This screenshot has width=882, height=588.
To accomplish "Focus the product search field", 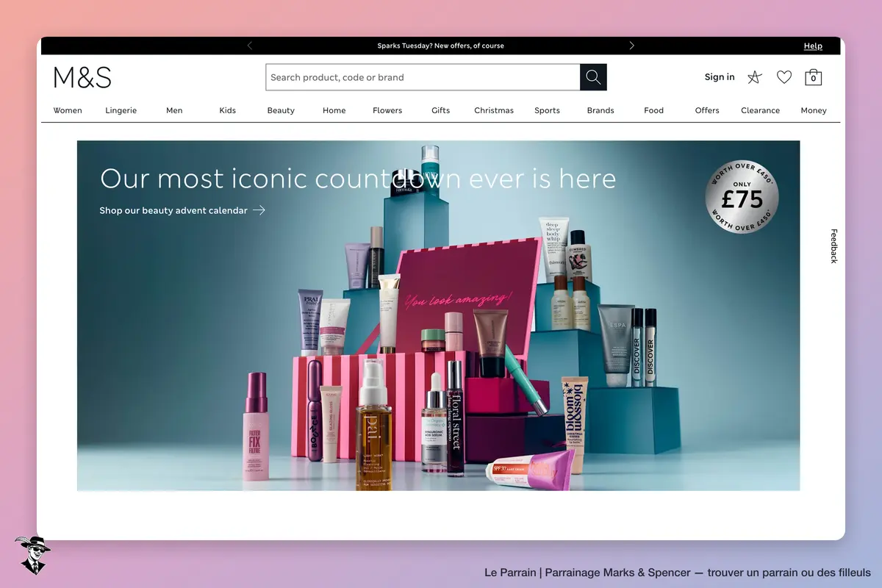I will pos(423,77).
